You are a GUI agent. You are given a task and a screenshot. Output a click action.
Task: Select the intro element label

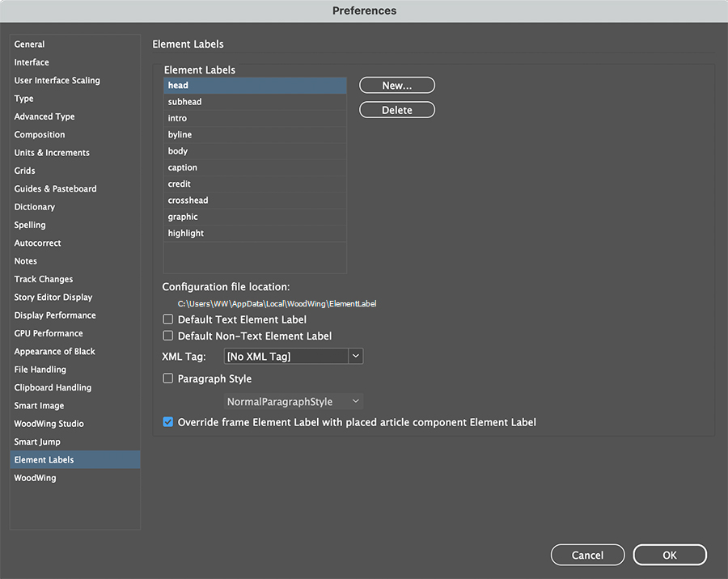[x=255, y=118]
